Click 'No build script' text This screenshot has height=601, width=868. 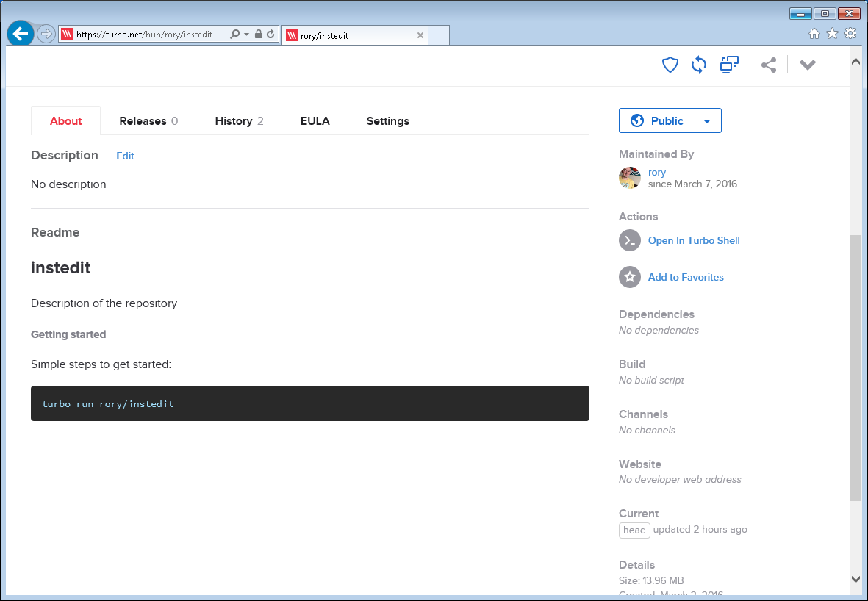coord(652,380)
